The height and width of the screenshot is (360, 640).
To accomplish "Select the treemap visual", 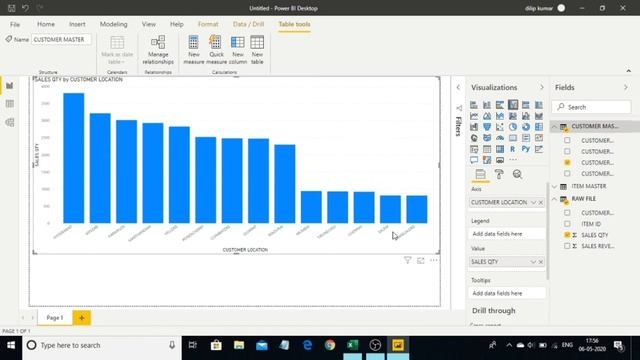I will pos(539,127).
